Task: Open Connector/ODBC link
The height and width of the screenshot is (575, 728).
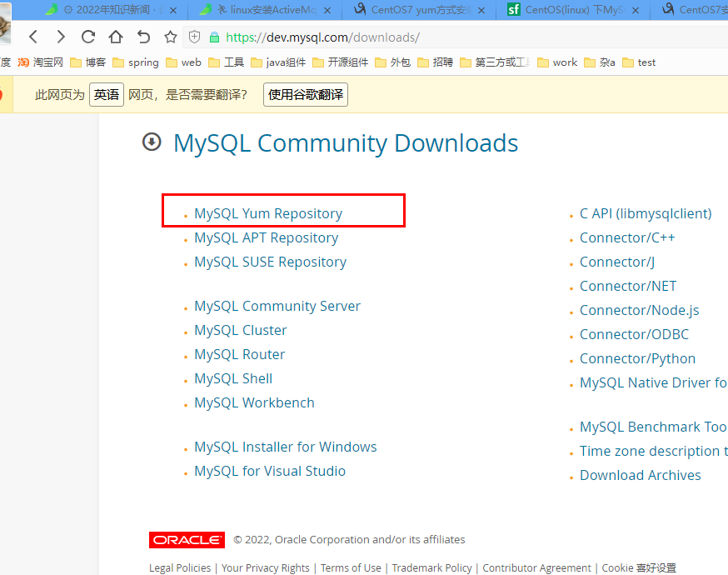Action: coord(634,334)
